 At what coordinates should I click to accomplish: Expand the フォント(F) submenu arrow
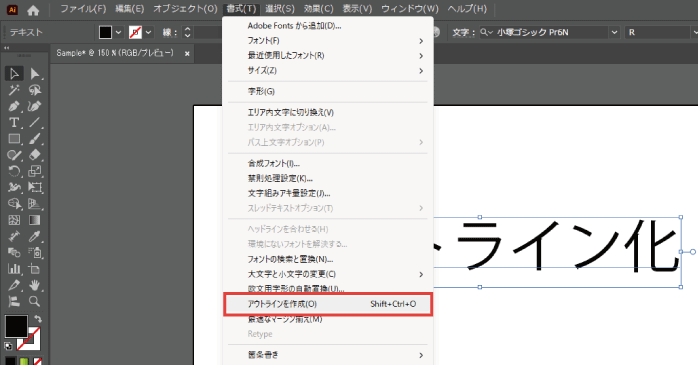pyautogui.click(x=421, y=41)
